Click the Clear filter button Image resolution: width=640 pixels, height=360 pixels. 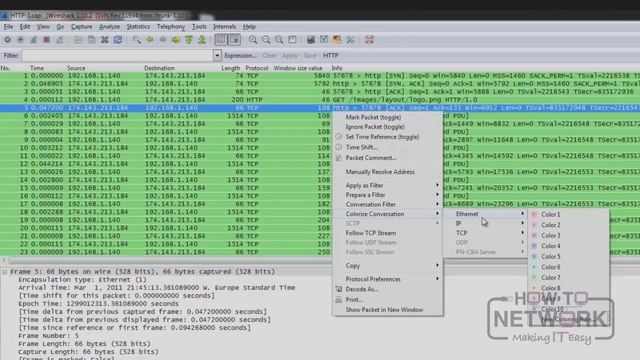(x=269, y=56)
